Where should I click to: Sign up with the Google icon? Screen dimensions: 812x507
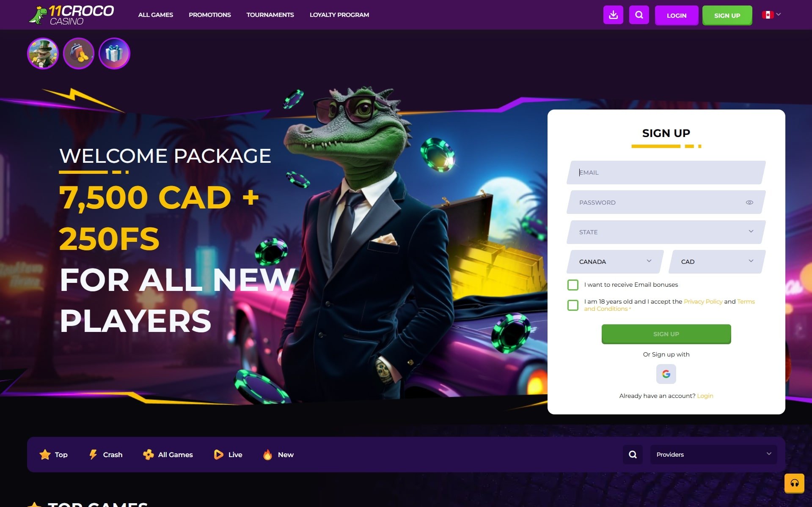(666, 374)
